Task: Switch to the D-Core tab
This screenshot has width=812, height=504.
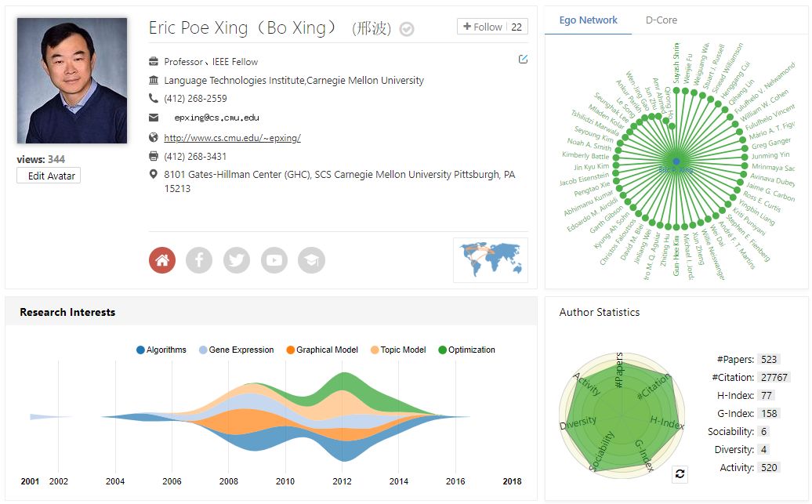Action: 662,20
